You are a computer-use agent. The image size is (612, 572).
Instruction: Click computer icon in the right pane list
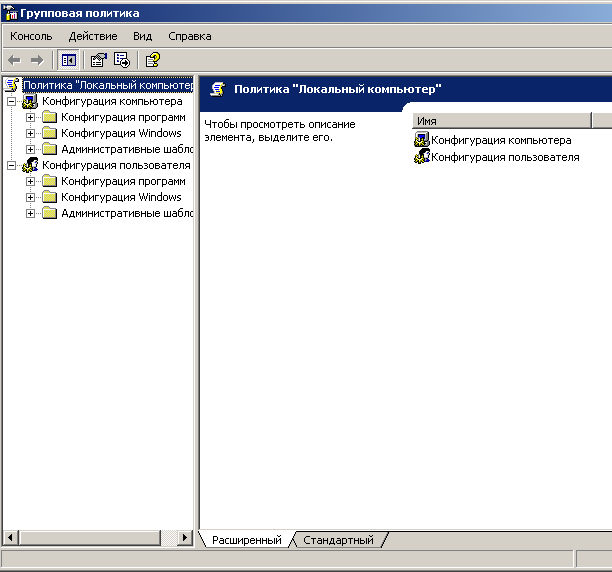click(422, 139)
